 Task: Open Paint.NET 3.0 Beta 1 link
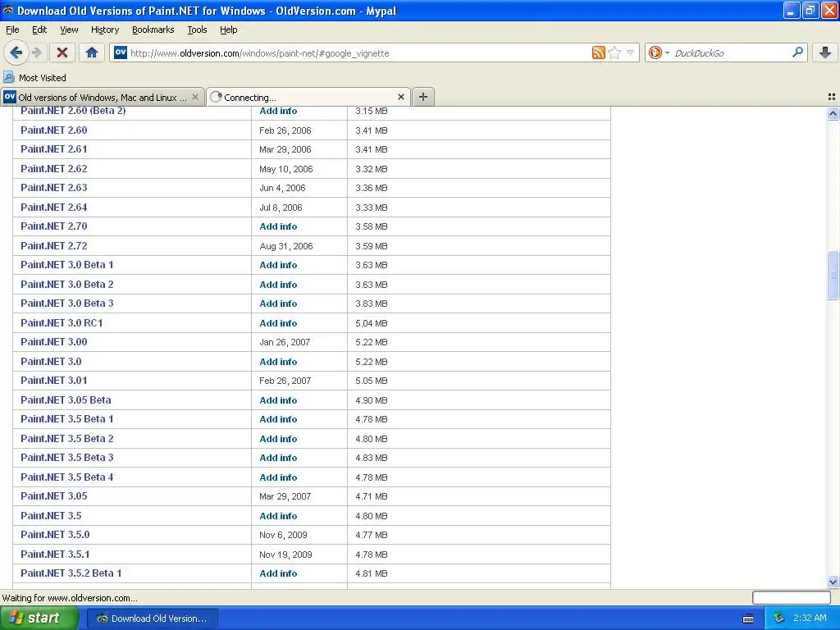(x=67, y=265)
